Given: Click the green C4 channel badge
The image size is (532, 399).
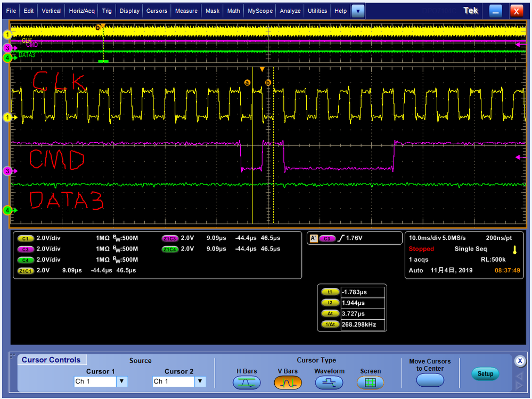Looking at the screenshot, I should point(25,260).
